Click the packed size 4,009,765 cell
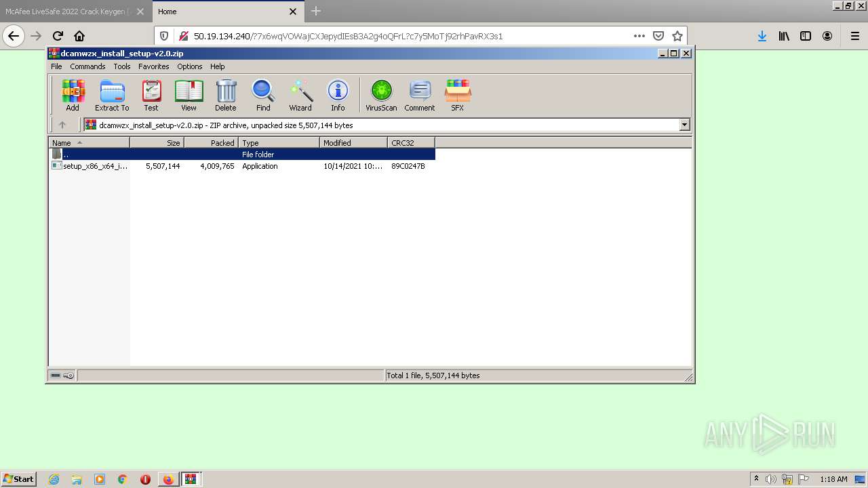The width and height of the screenshot is (868, 488). (217, 166)
